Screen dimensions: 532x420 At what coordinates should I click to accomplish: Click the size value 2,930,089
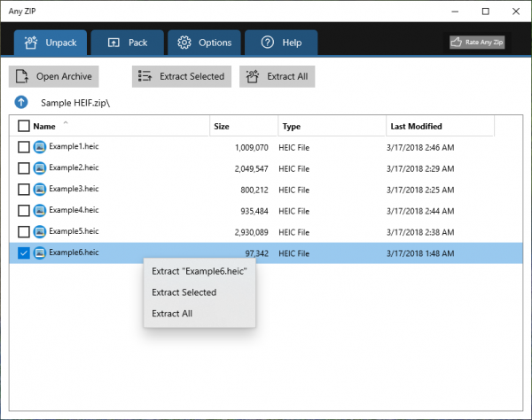(x=252, y=232)
